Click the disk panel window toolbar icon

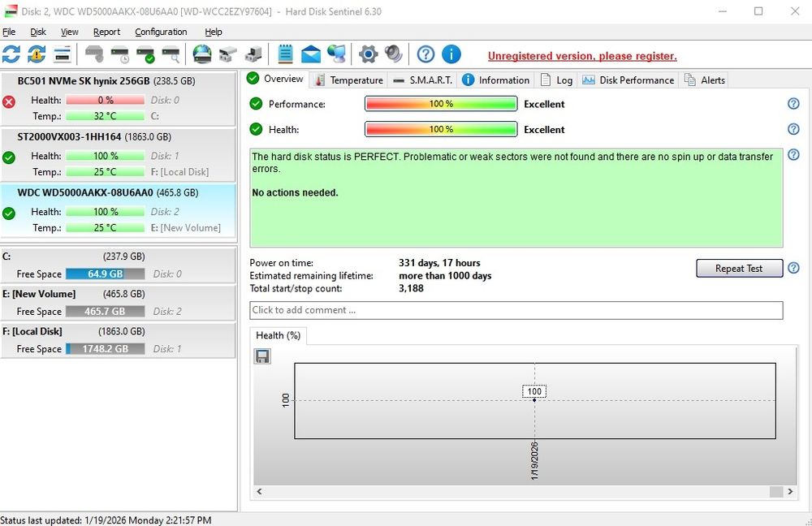(x=63, y=54)
